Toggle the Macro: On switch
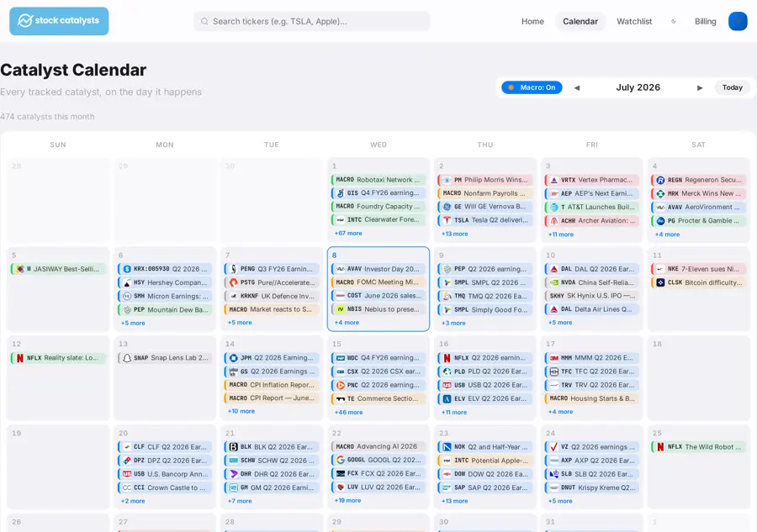The width and height of the screenshot is (757, 532). (x=532, y=87)
